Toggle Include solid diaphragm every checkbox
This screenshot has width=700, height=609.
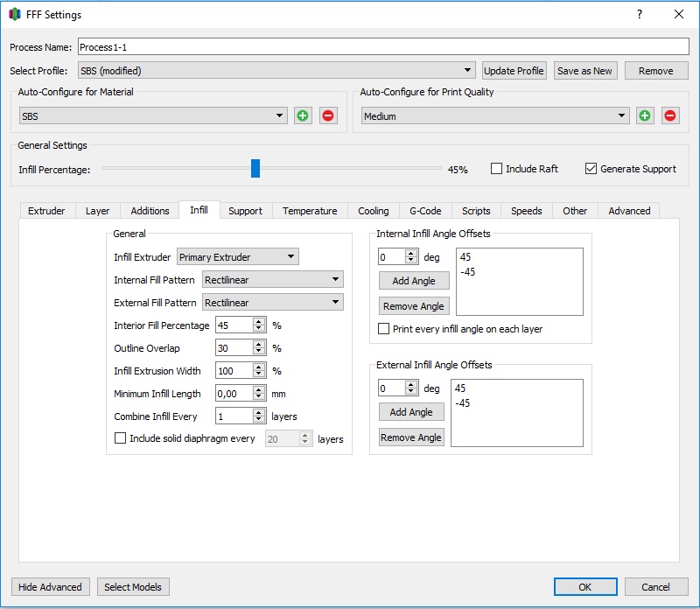121,438
